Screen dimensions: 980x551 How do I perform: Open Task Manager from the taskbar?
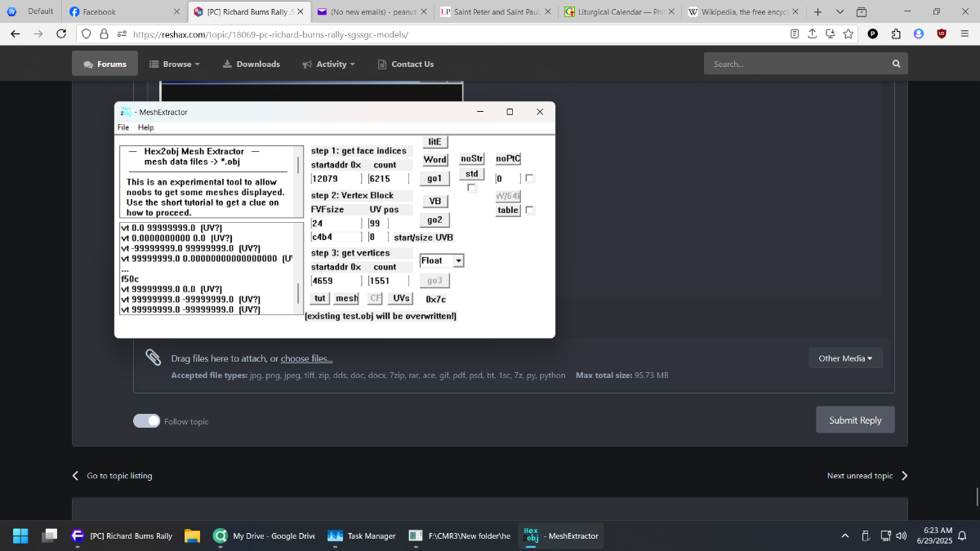pos(361,535)
